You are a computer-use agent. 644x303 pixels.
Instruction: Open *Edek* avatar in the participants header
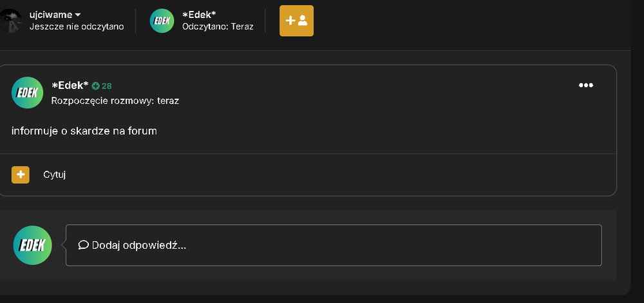pyautogui.click(x=162, y=21)
